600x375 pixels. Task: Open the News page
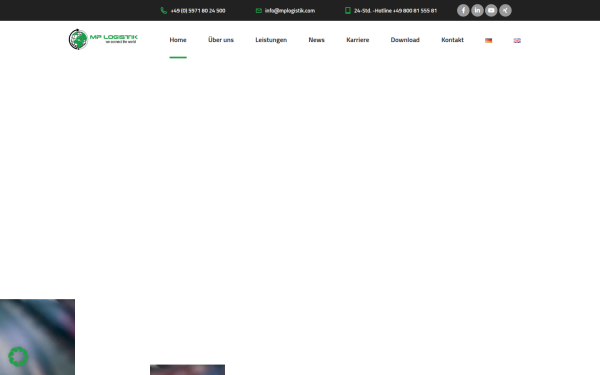click(x=316, y=40)
